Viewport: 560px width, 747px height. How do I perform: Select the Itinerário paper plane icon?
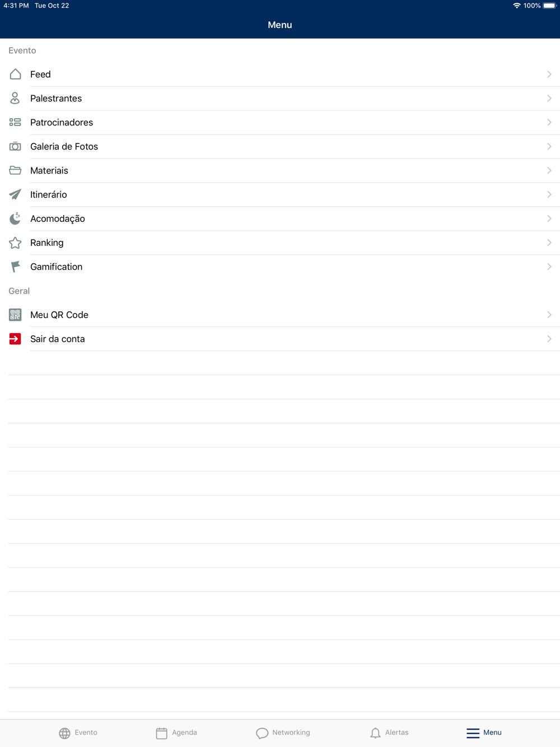(15, 194)
